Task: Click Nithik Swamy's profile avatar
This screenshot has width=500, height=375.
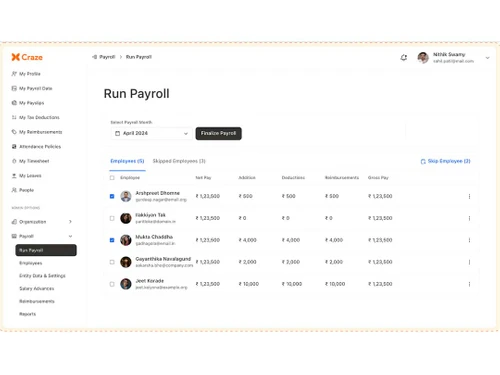Action: tap(423, 57)
